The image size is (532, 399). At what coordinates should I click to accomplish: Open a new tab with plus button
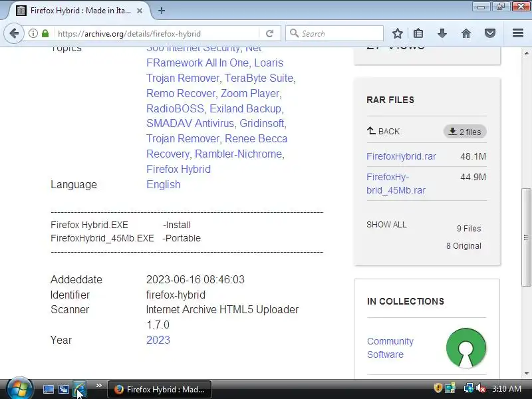[x=162, y=11]
